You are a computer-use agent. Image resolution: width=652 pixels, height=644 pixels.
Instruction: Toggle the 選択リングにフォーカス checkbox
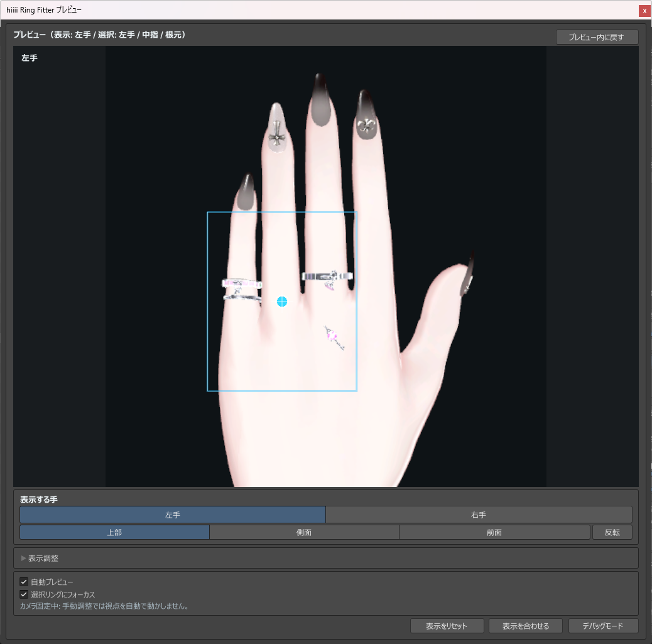(x=24, y=594)
